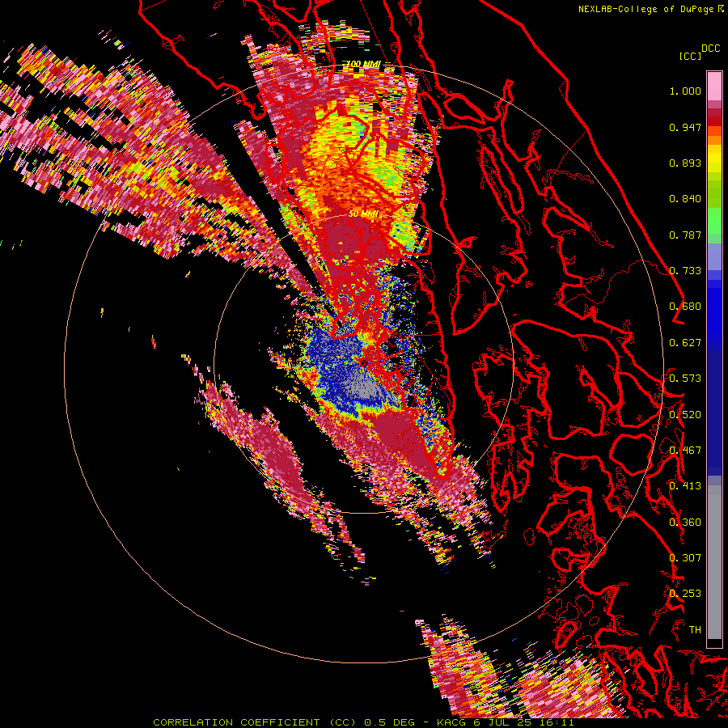Click the 0.253 value on the color scale
The height and width of the screenshot is (728, 728).
(685, 594)
